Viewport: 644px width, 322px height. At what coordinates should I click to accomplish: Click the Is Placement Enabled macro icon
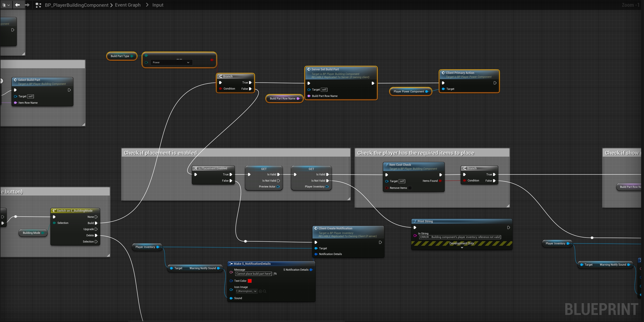196,168
